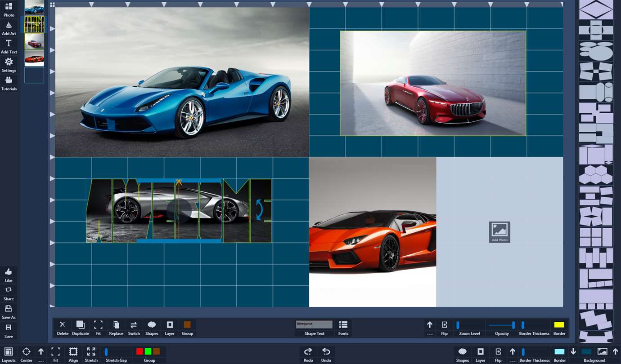The width and height of the screenshot is (621, 364).
Task: Open the Fonts list
Action: [343, 328]
